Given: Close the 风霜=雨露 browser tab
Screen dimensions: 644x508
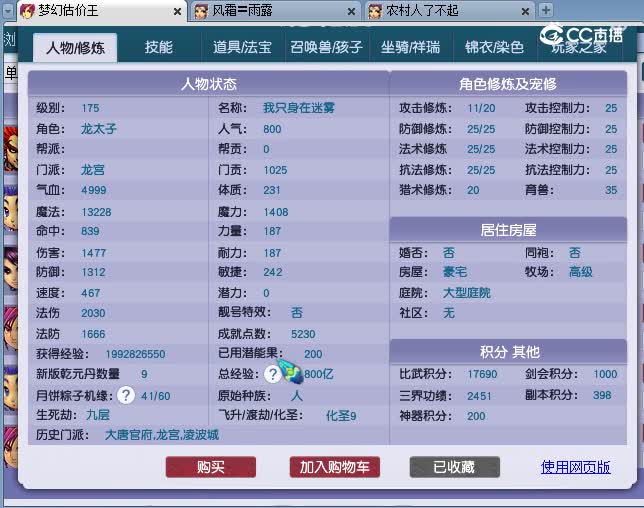Looking at the screenshot, I should click(x=352, y=12).
